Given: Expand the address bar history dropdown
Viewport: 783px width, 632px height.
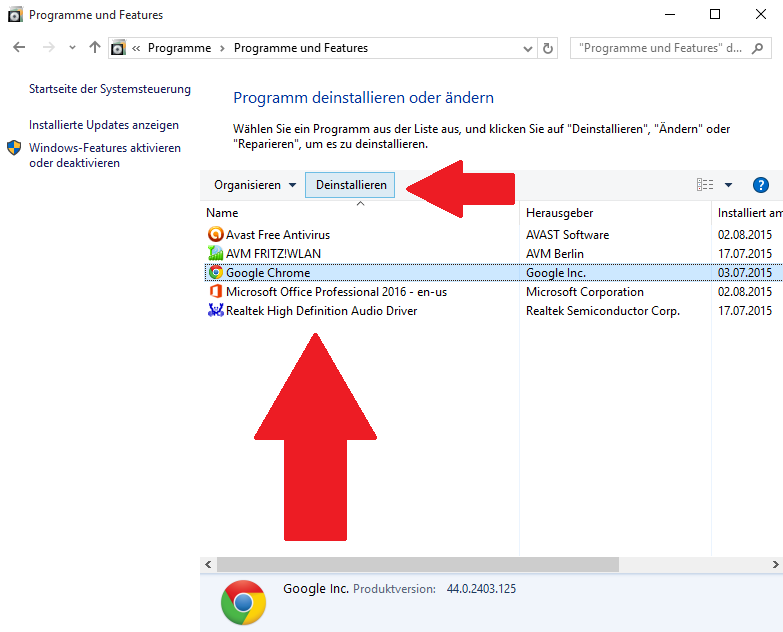Looking at the screenshot, I should pos(528,48).
